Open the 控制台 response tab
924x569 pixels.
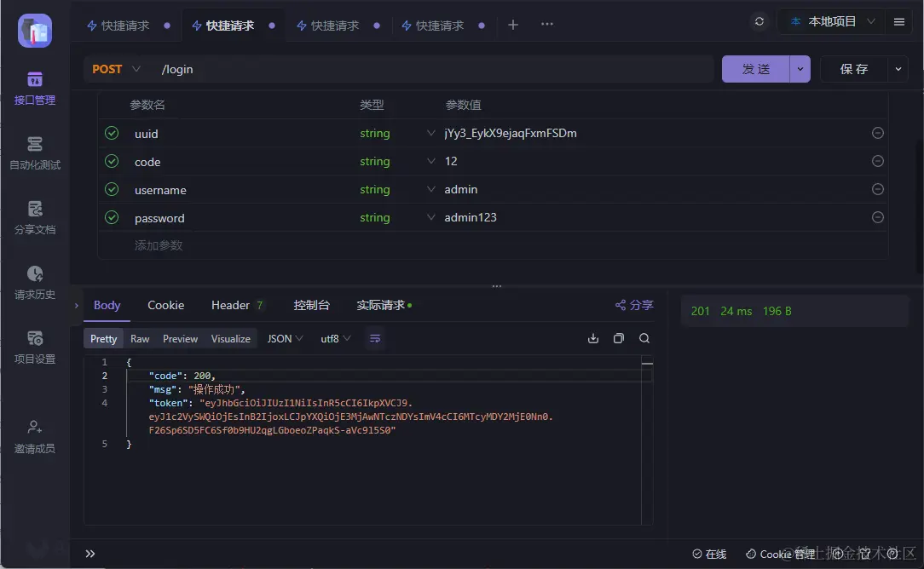(311, 305)
